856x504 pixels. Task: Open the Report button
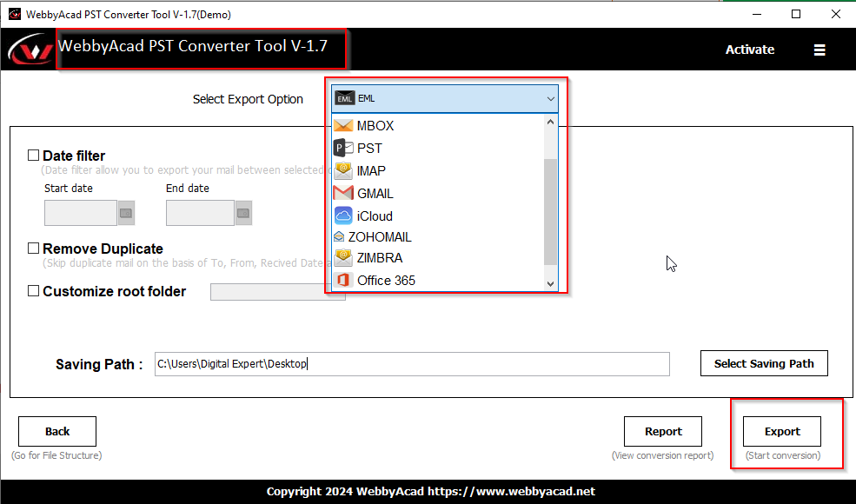pyautogui.click(x=663, y=431)
